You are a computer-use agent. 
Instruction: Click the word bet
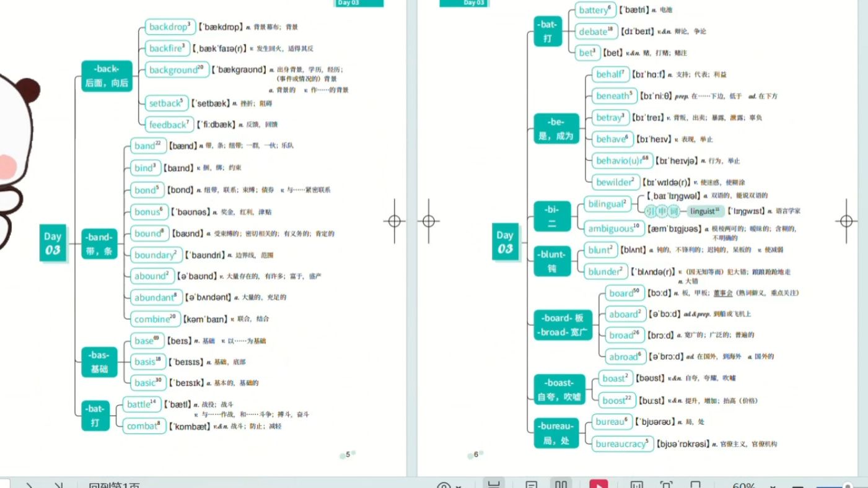pos(588,53)
